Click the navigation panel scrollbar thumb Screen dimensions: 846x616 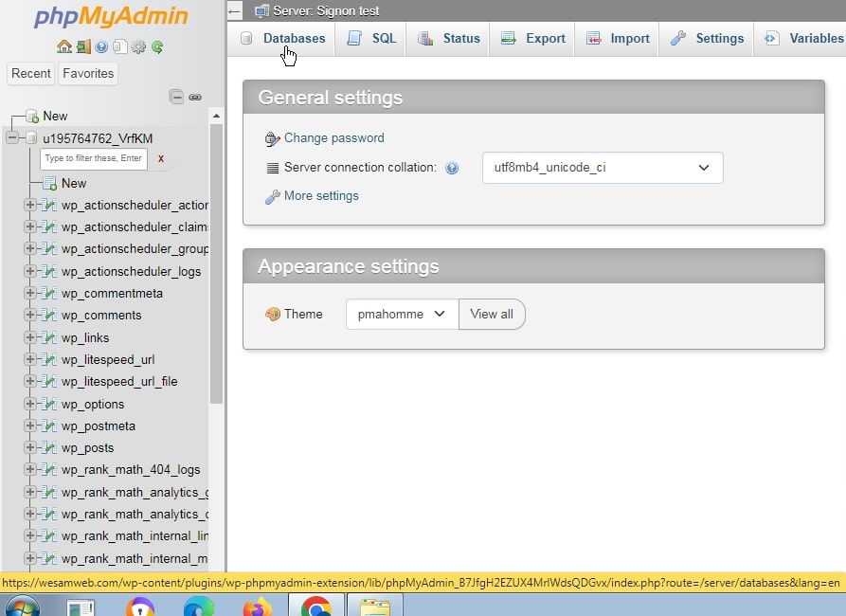point(216,264)
